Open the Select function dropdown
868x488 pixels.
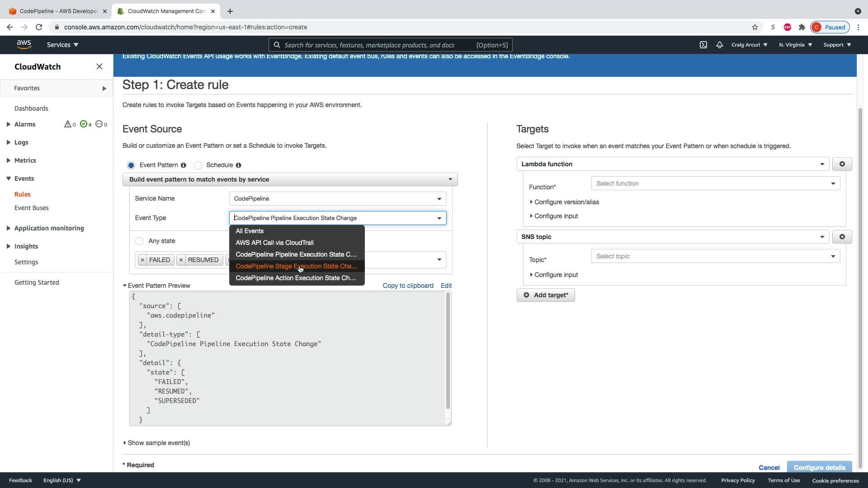(715, 183)
